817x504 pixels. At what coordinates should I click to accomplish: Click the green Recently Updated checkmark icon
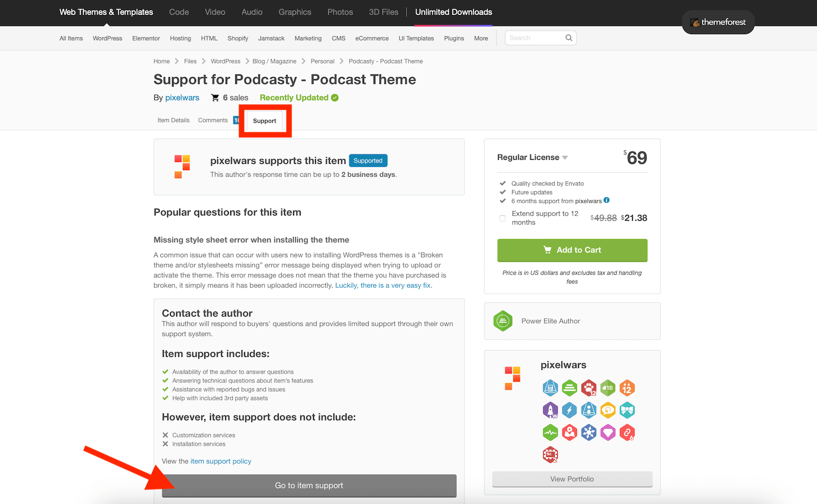point(335,98)
